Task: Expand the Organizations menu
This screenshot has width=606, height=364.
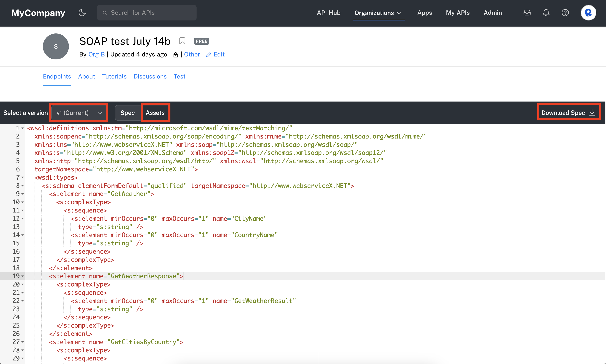Action: 378,13
